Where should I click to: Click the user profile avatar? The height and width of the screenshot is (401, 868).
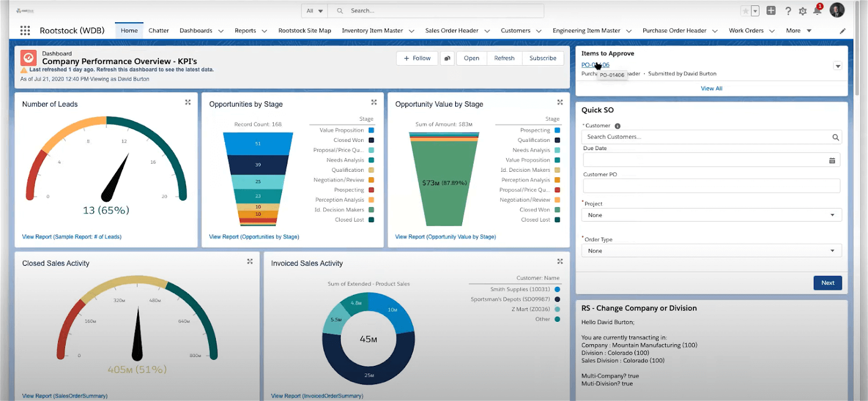837,10
